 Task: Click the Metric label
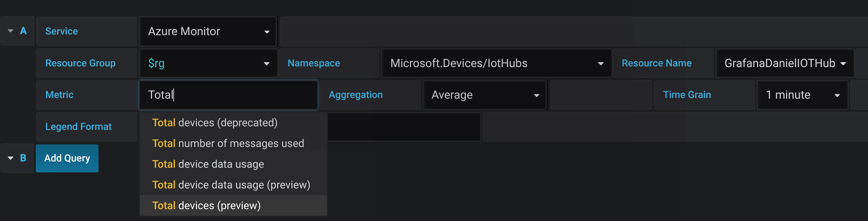[59, 95]
